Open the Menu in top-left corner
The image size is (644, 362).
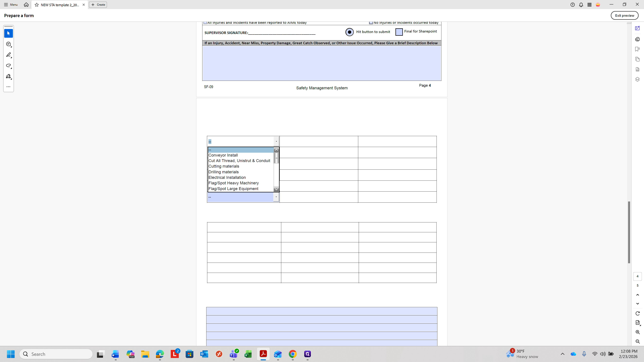point(11,5)
